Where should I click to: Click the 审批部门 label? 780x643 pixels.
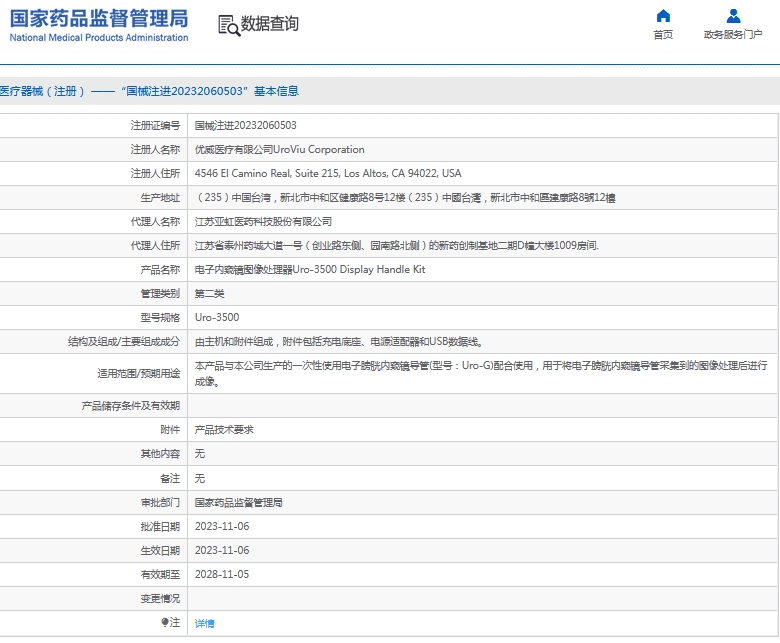160,502
